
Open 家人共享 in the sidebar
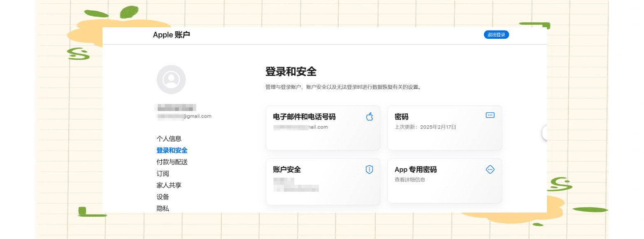coord(169,185)
